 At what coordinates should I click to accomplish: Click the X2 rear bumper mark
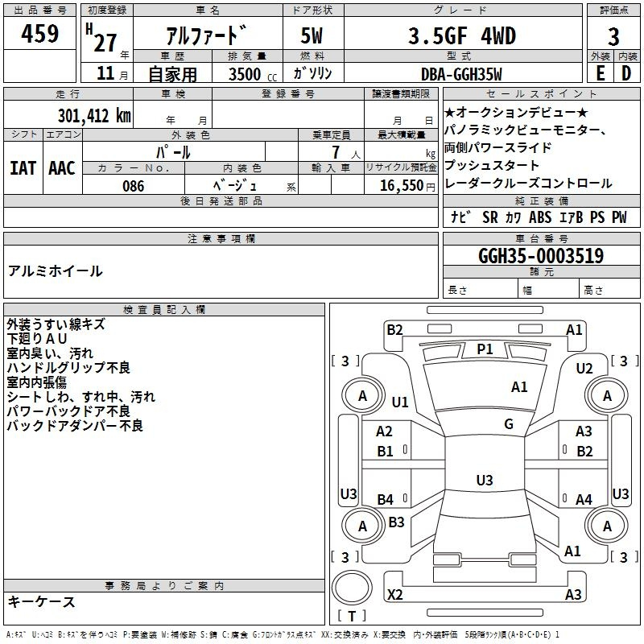point(394,594)
